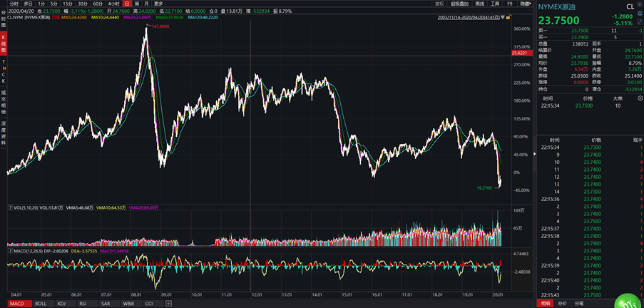Switch to 分笔 tab at bottom right
The image size is (644, 308).
point(579,304)
